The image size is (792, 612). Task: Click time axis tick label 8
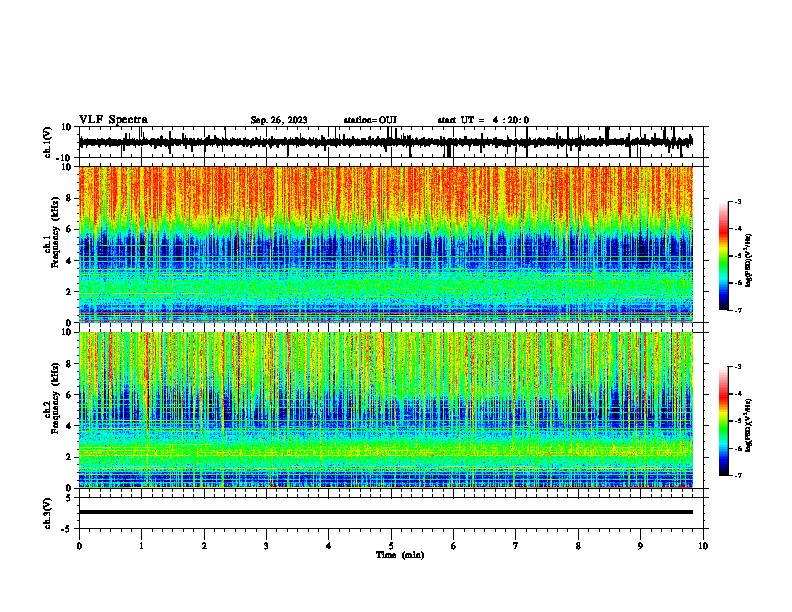pos(578,546)
